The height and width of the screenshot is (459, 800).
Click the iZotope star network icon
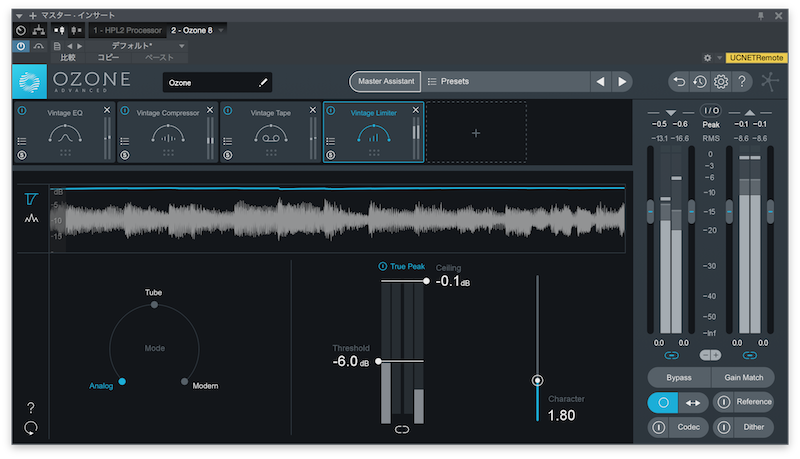tap(770, 82)
